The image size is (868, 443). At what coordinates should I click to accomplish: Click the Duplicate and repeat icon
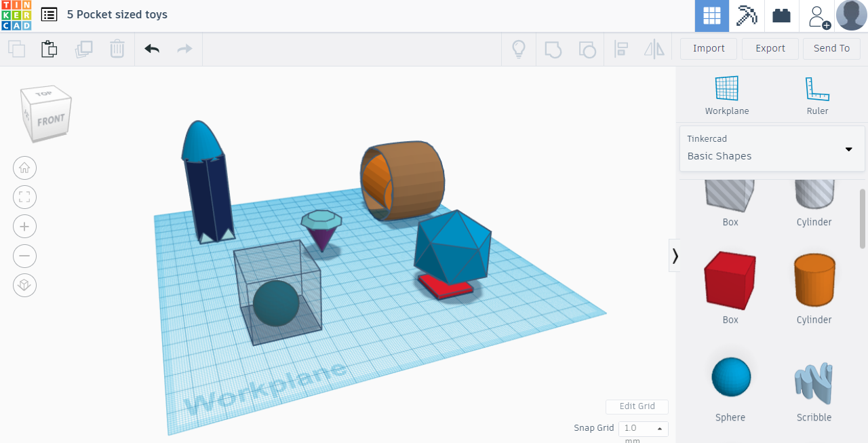click(83, 49)
